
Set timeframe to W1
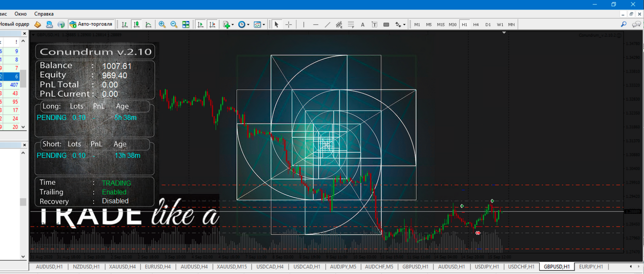(x=500, y=24)
